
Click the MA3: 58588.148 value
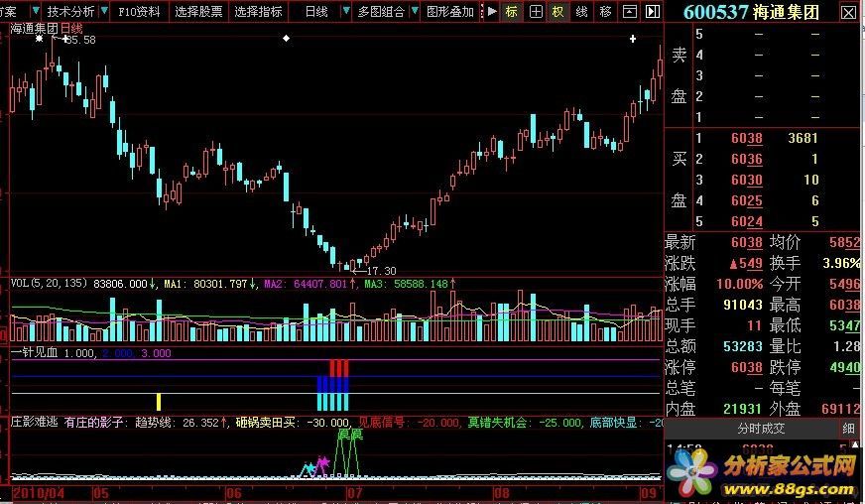406,284
